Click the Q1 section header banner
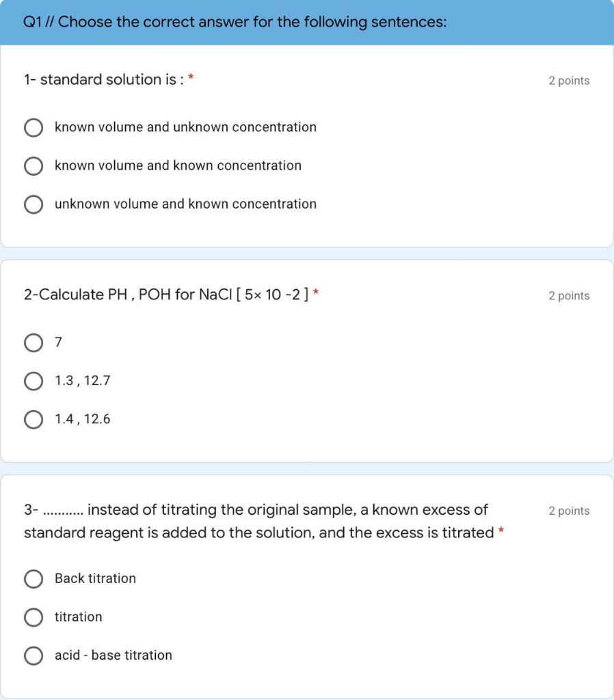Screen dimensions: 614x700 click(x=307, y=23)
